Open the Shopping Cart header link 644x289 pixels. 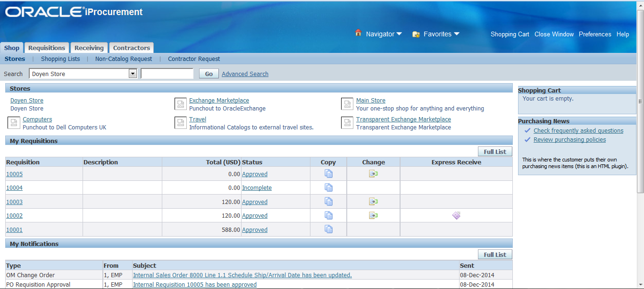point(510,34)
